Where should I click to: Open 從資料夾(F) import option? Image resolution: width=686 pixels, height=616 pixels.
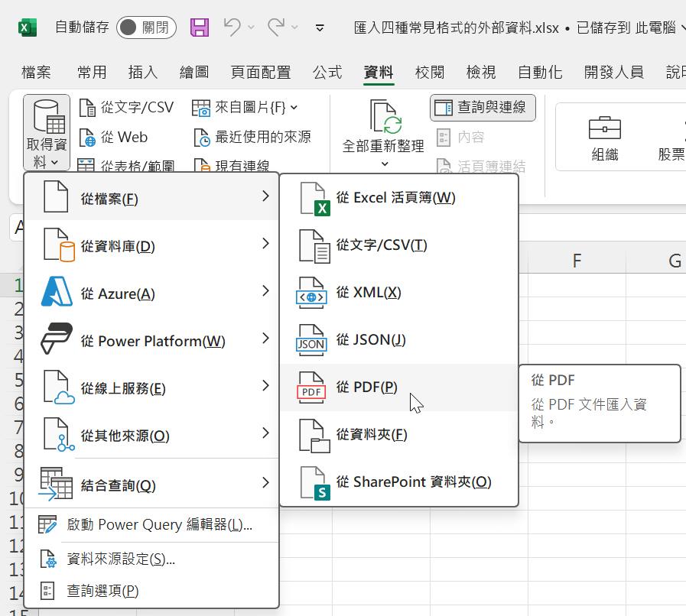point(371,435)
